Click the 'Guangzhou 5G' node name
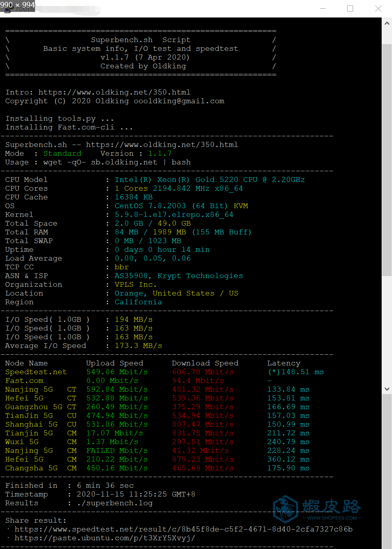The height and width of the screenshot is (549, 392). 34,407
